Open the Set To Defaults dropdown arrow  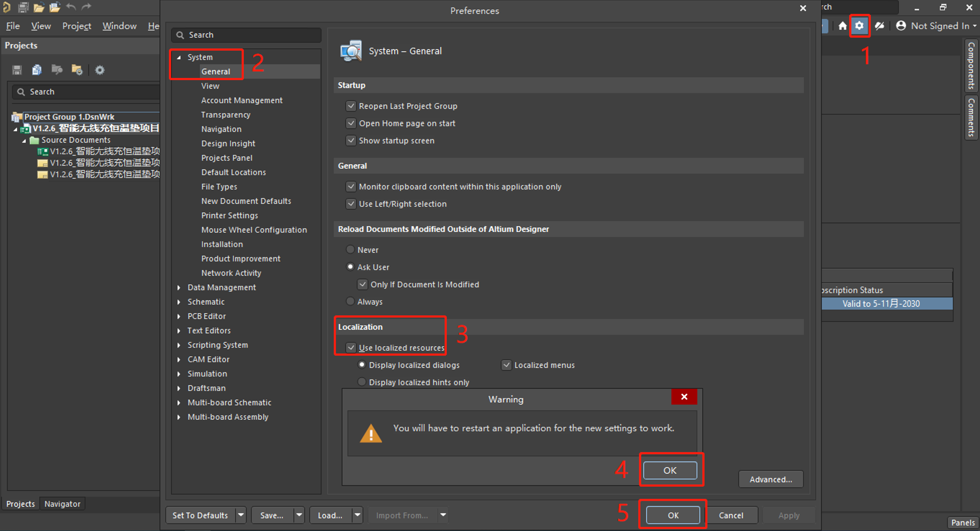point(241,515)
